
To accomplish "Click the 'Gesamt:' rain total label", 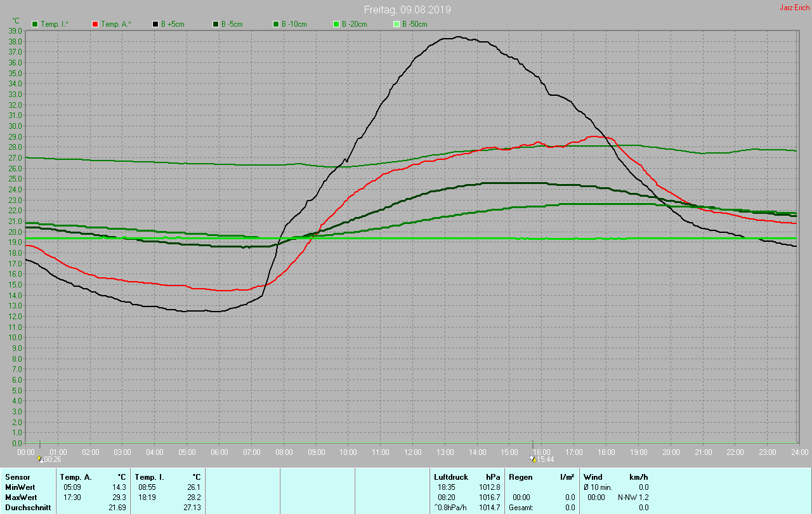I will coord(521,508).
